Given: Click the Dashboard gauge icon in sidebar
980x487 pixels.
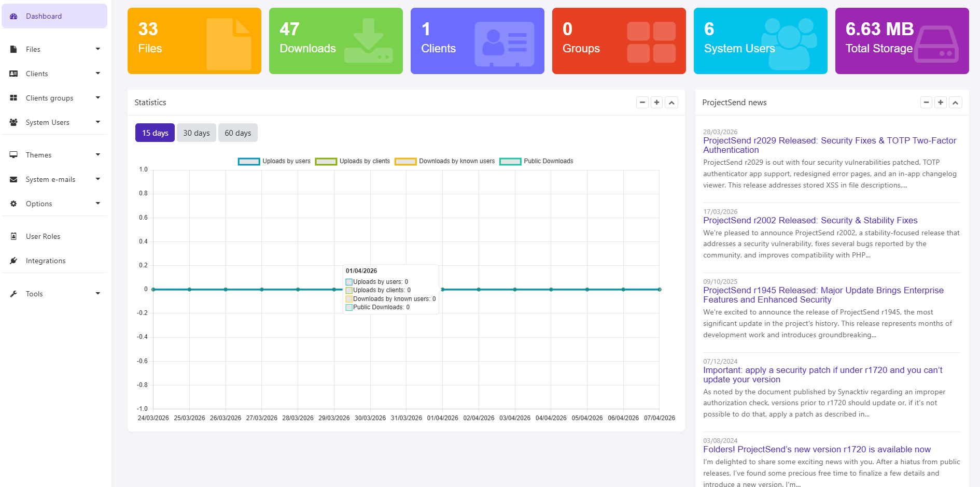Looking at the screenshot, I should [13, 16].
